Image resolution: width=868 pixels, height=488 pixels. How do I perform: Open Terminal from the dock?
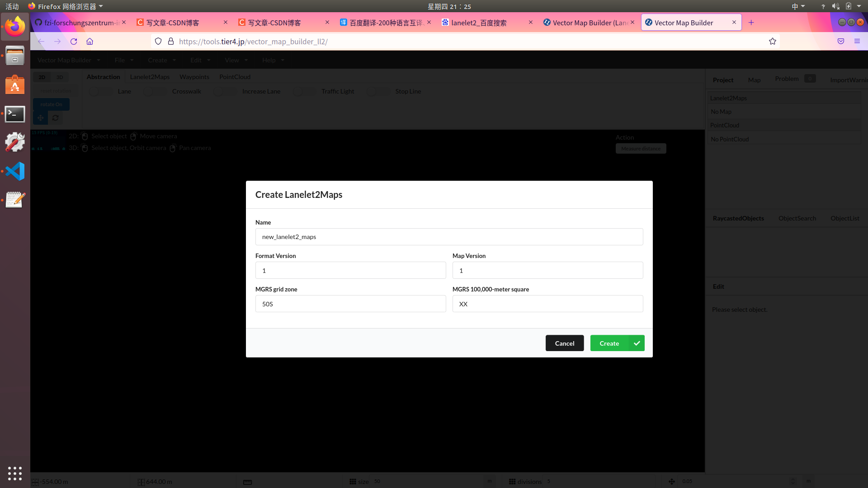[15, 114]
